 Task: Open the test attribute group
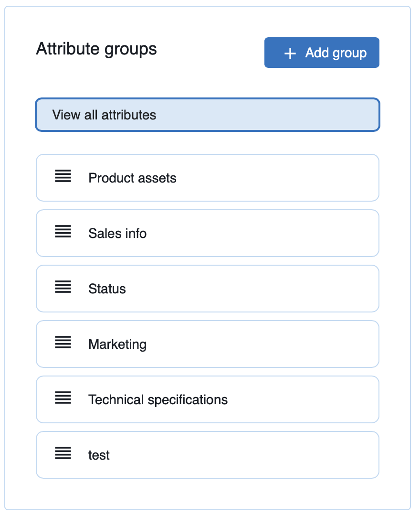tap(207, 455)
